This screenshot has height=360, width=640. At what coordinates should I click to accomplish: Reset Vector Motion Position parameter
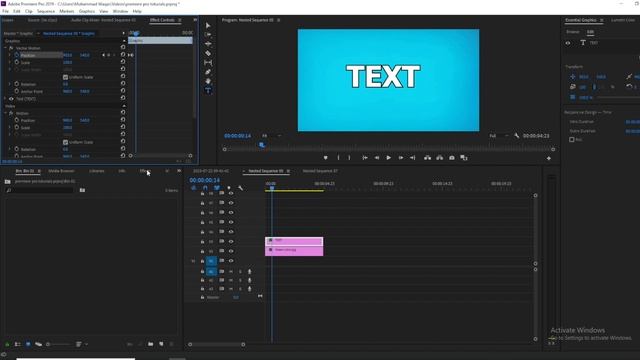[123, 55]
